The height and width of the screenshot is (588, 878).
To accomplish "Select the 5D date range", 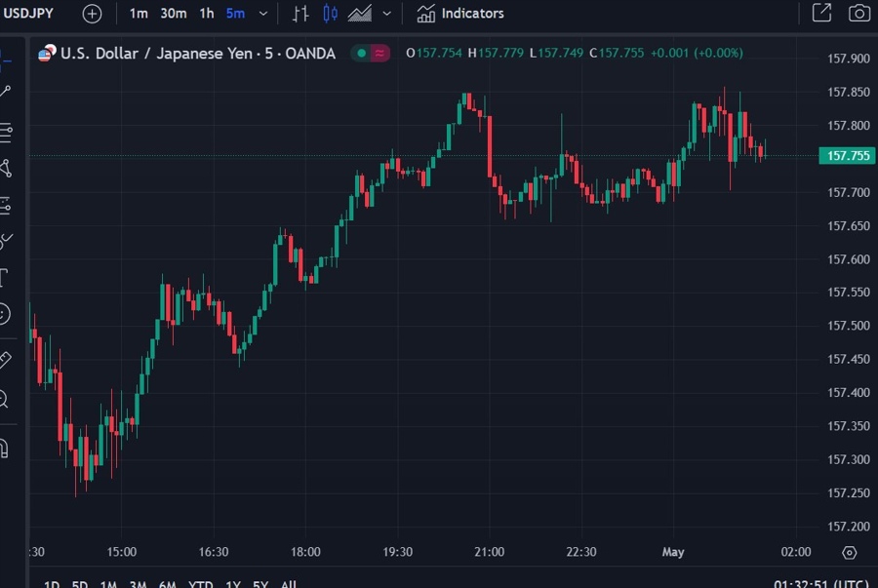I will click(x=80, y=584).
